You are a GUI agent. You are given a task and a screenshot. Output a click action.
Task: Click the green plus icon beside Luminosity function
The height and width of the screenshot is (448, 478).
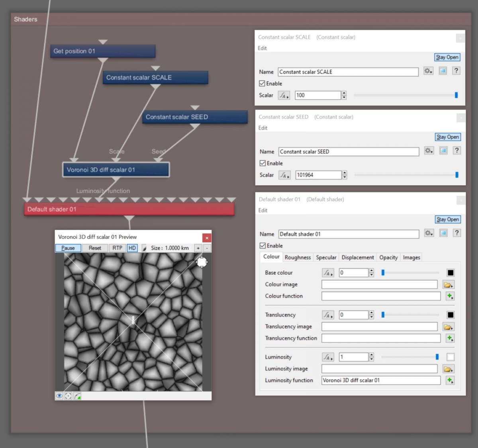tap(450, 380)
